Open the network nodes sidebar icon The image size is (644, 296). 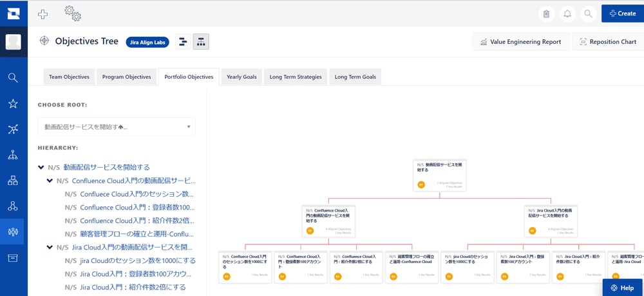coord(13,130)
